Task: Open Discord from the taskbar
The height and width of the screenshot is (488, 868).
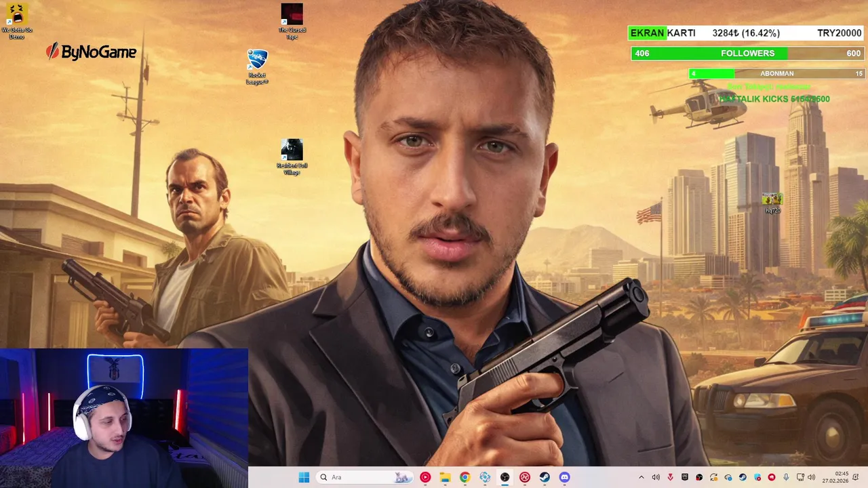Action: click(x=564, y=477)
